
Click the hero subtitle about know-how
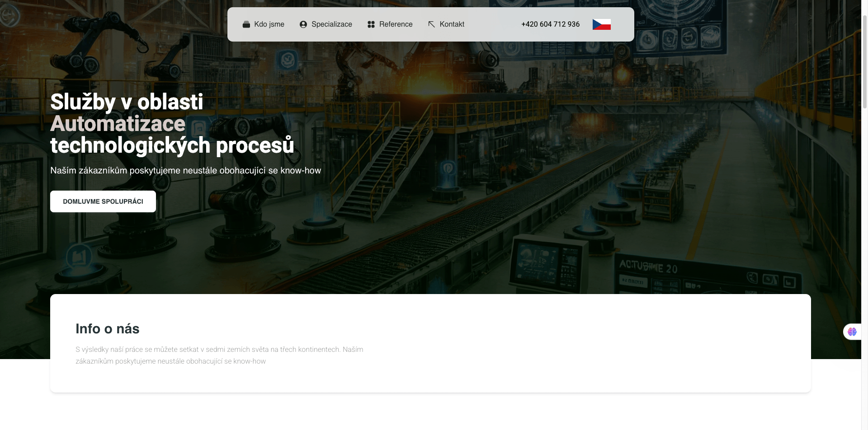point(185,171)
